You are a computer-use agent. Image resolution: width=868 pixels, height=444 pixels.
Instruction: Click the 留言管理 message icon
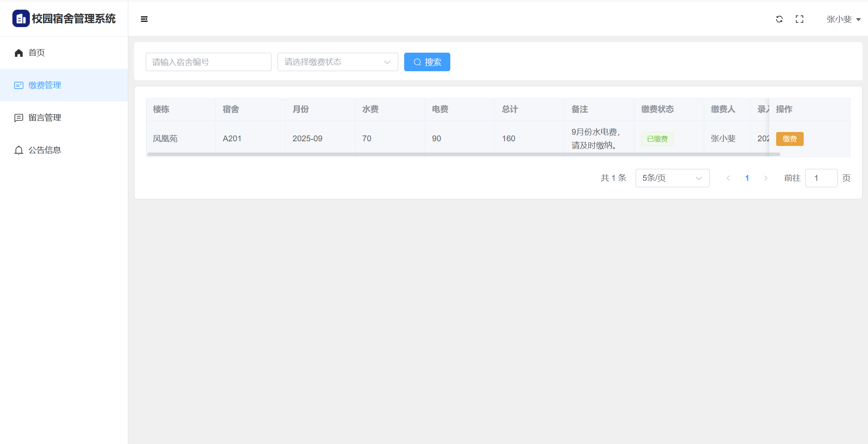(x=19, y=118)
